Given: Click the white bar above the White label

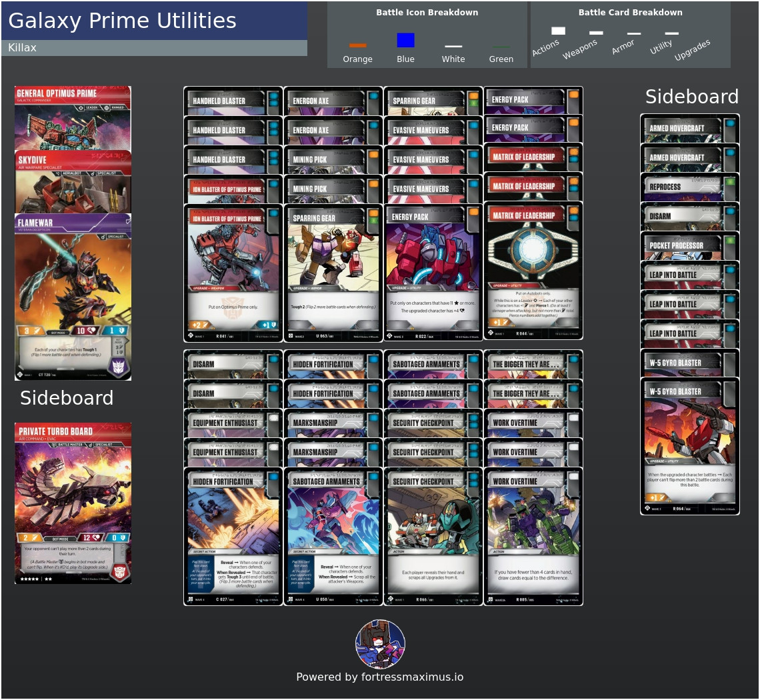Looking at the screenshot, I should [453, 47].
